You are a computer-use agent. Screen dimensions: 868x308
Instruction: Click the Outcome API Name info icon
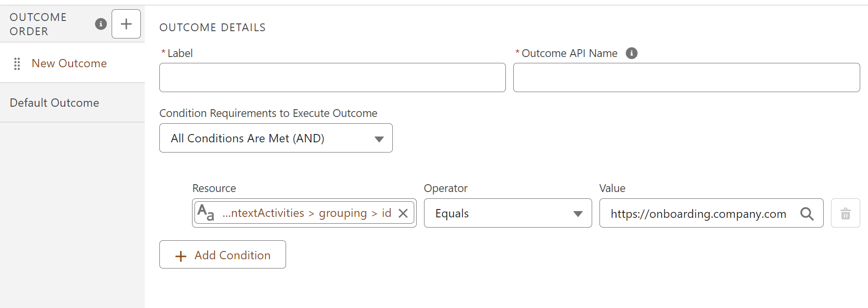(x=632, y=53)
